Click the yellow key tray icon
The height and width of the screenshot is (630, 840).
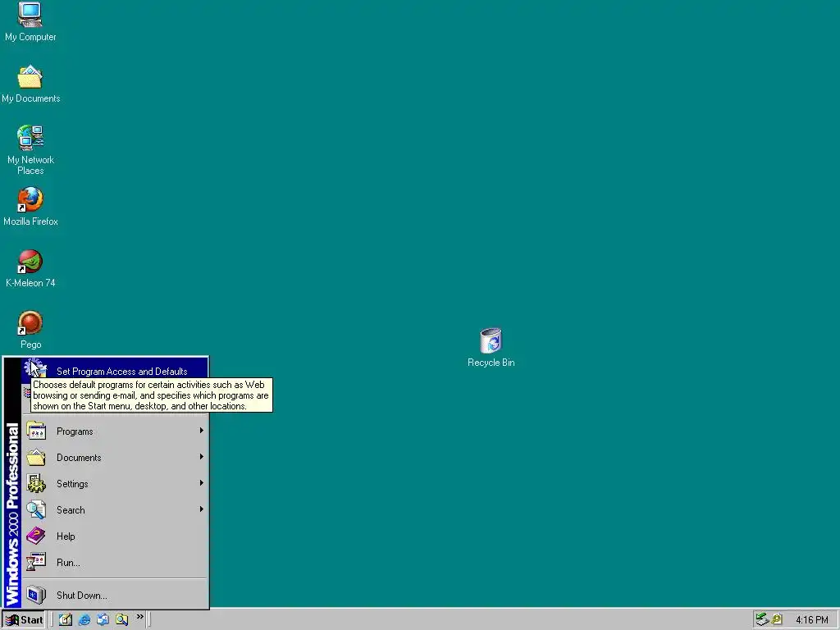pos(776,620)
